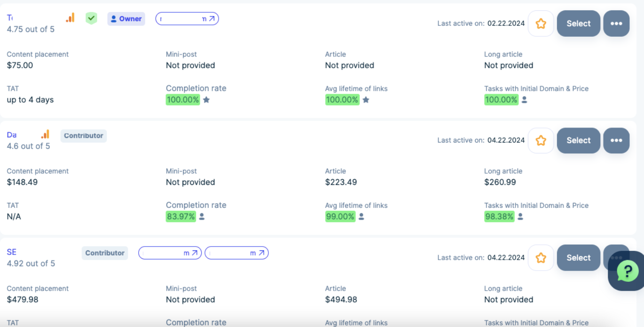
Task: Click the Contributor badge in second listing
Action: point(84,136)
